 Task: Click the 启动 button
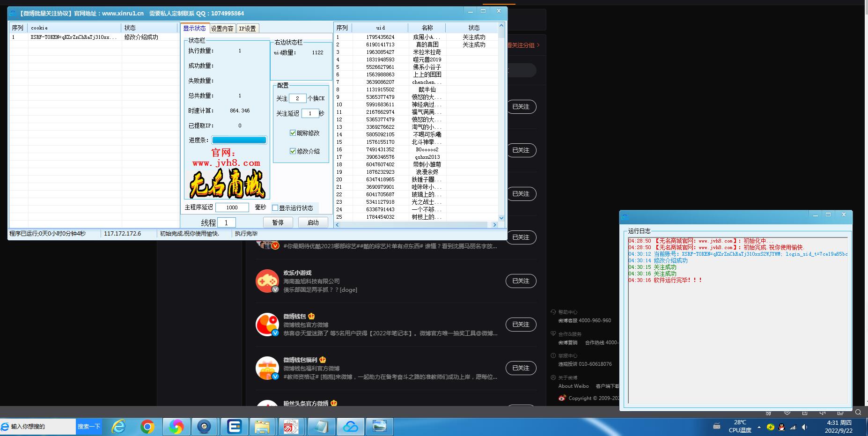(313, 222)
